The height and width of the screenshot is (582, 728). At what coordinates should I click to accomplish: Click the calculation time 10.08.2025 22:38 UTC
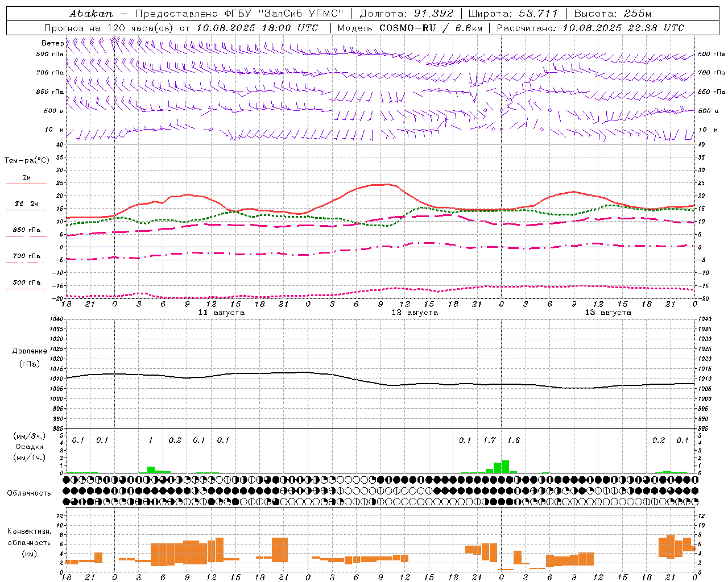click(x=623, y=28)
